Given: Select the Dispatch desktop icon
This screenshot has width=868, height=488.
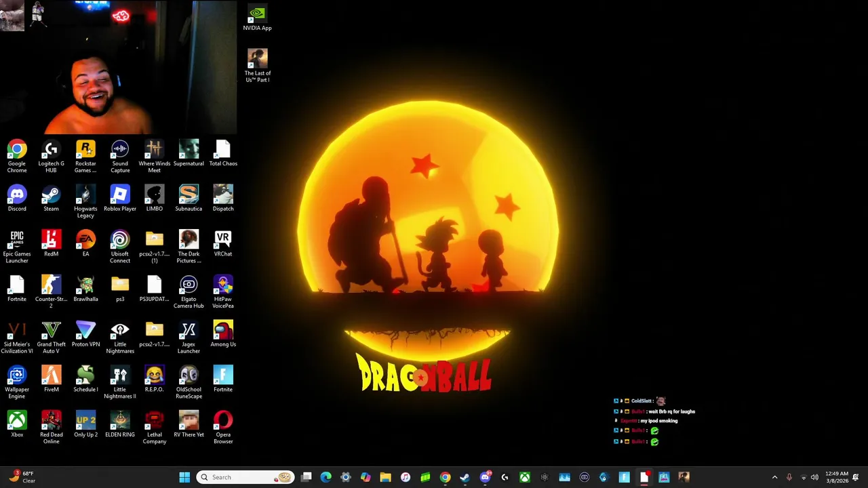Looking at the screenshot, I should 223,199.
